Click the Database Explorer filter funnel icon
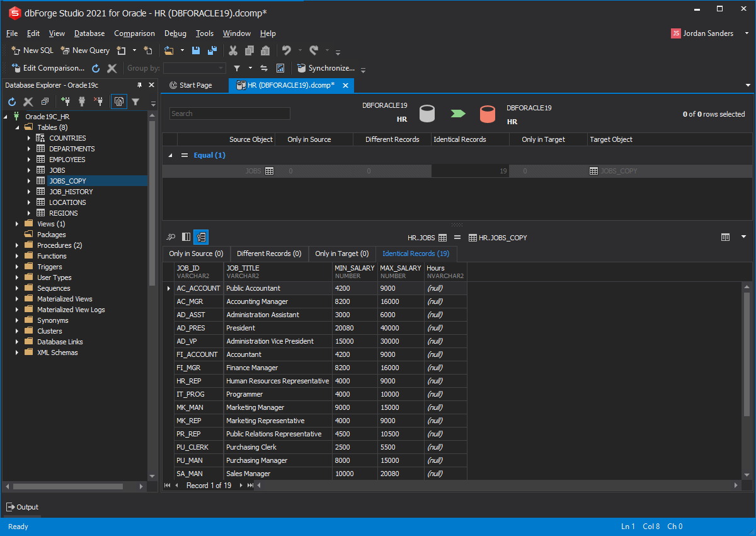The height and width of the screenshot is (536, 756). (x=135, y=101)
